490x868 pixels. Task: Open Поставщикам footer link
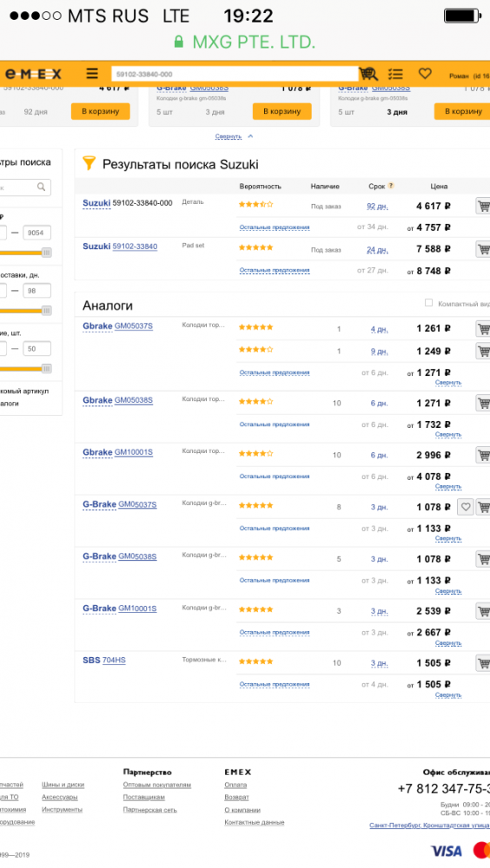point(143,797)
